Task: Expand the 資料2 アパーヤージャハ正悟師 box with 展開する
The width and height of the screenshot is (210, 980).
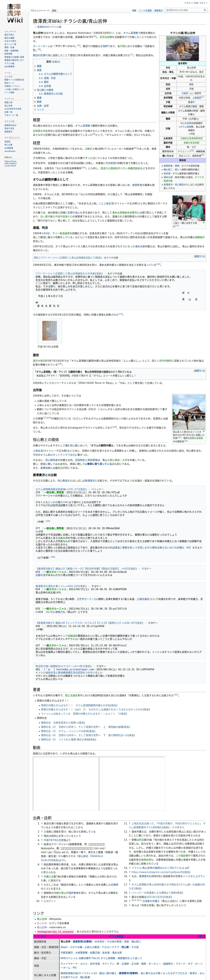Action: (199, 256)
